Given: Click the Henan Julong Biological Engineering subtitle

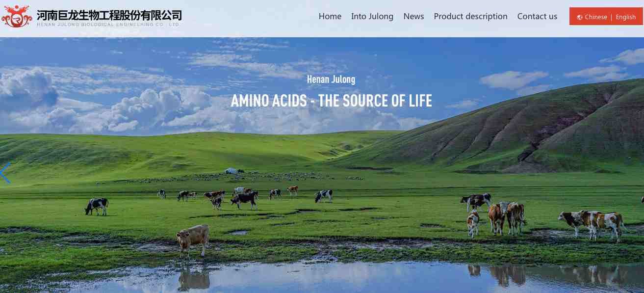Looking at the screenshot, I should tap(108, 25).
